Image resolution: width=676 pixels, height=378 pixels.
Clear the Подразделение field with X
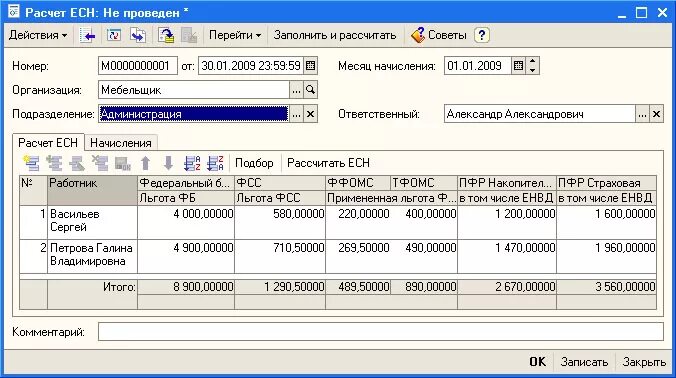(310, 114)
